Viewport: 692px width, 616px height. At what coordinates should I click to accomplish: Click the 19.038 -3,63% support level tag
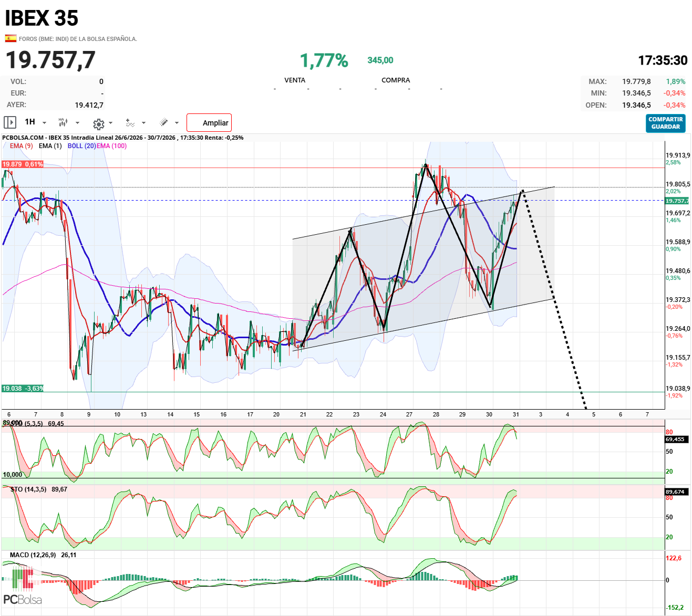pyautogui.click(x=23, y=389)
